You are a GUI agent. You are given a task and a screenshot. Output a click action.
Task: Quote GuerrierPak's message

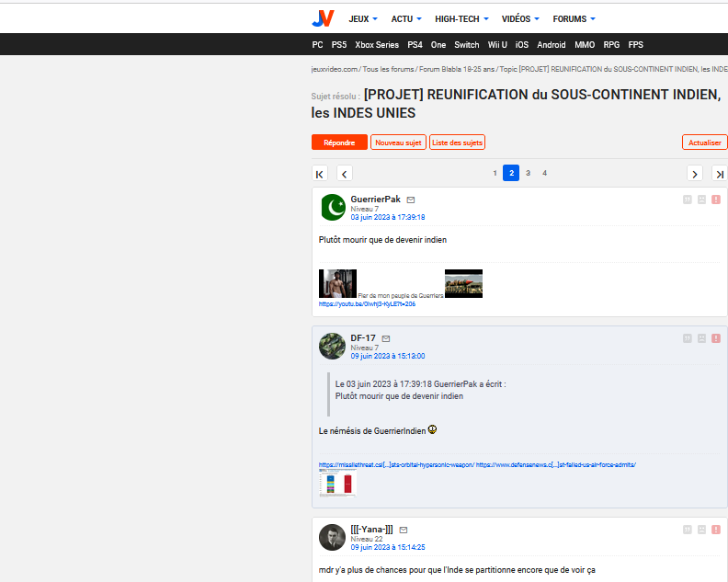[x=688, y=200]
